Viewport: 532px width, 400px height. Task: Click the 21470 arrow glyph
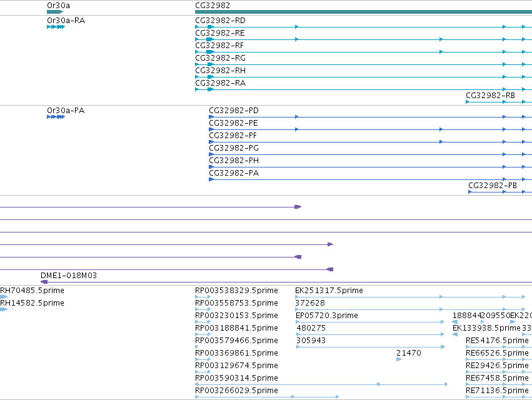point(399,359)
